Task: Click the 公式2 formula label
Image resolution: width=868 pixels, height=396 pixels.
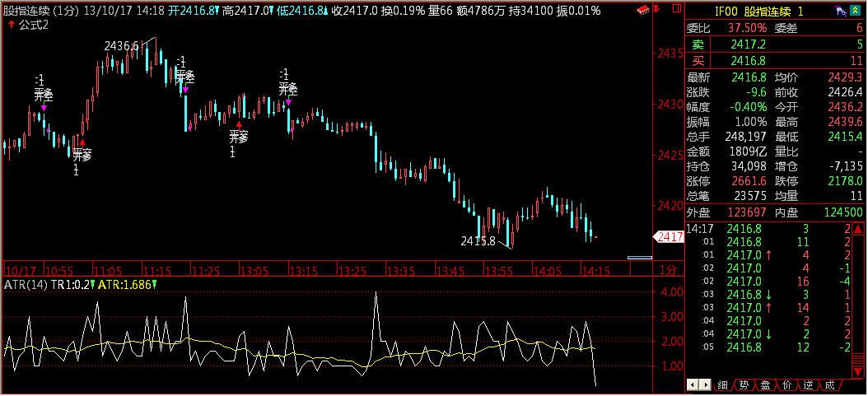Action: [x=34, y=25]
